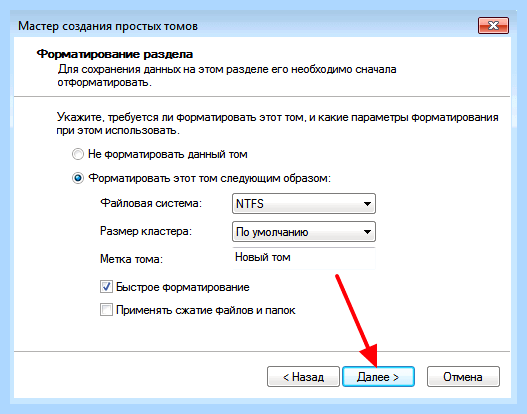Open the Файловая система NTFS dropdown

point(304,204)
